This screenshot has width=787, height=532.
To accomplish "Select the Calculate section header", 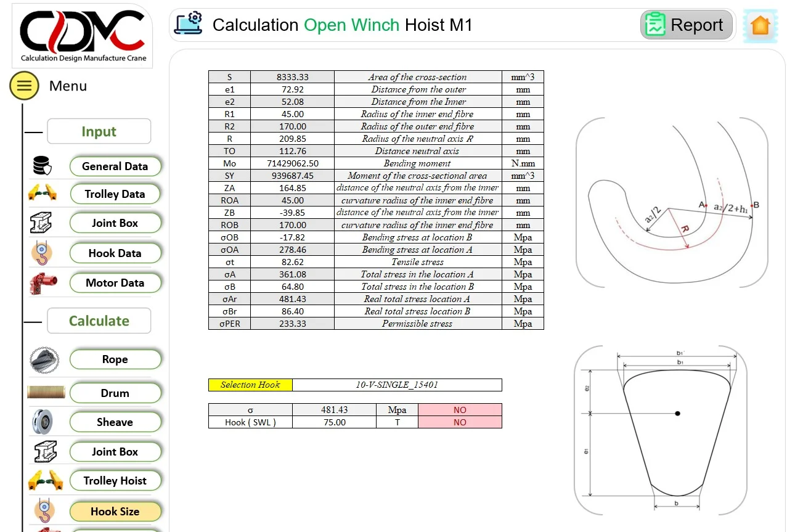I will click(99, 321).
